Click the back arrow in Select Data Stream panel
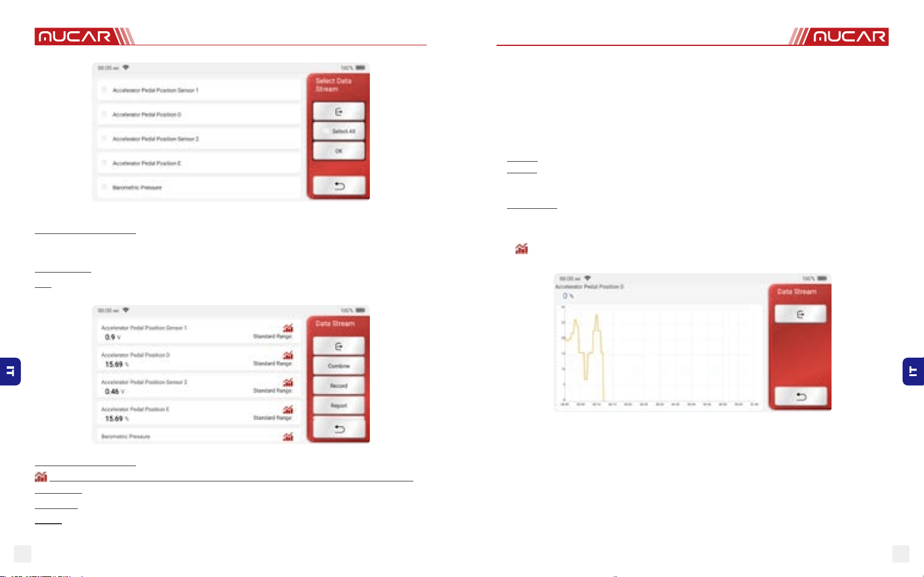The image size is (924, 577). coord(339,186)
